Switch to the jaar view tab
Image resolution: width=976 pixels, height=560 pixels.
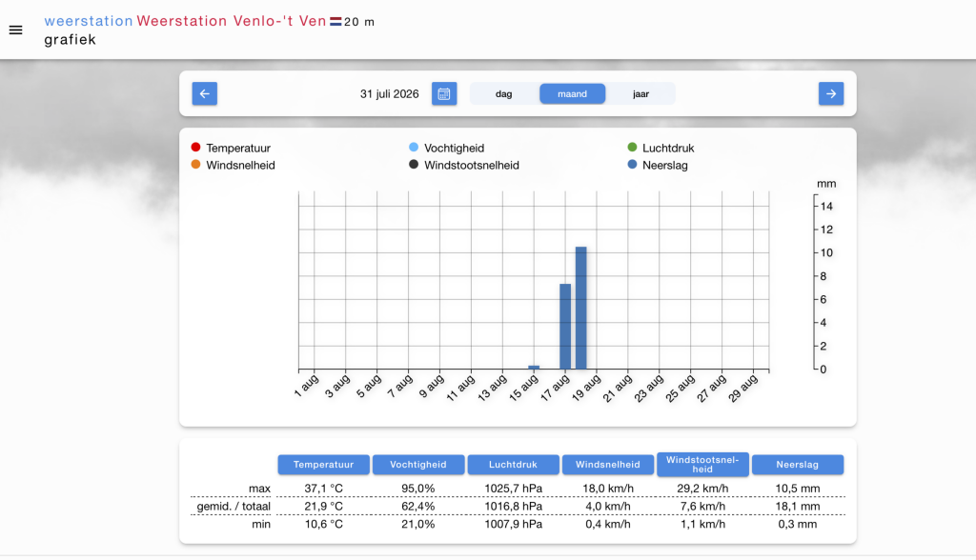tap(640, 94)
